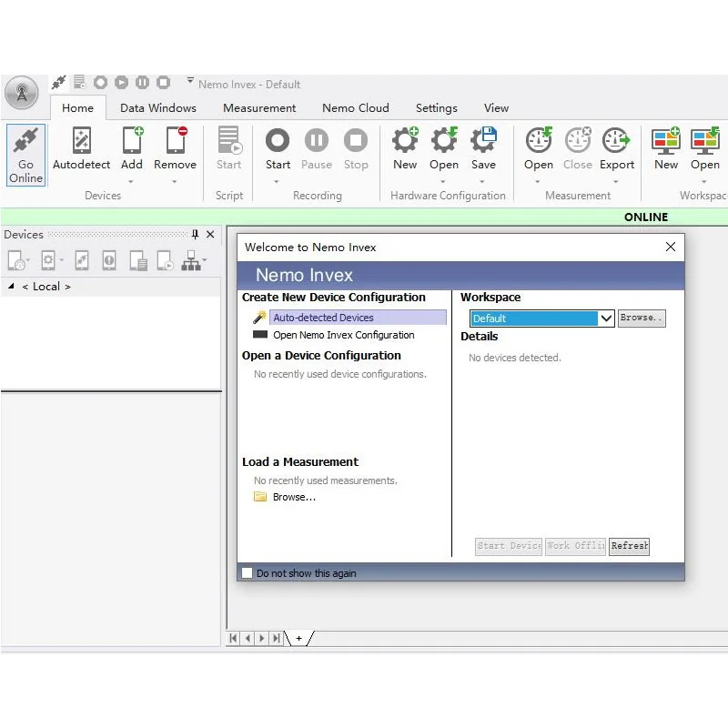The image size is (728, 728).
Task: Start recording from the Recording ribbon group
Action: pos(278,148)
